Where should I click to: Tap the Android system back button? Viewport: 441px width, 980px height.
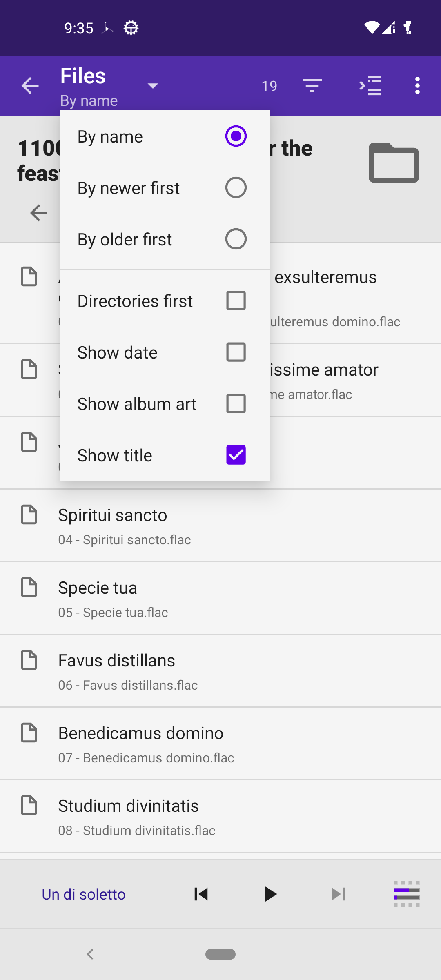coord(90,954)
